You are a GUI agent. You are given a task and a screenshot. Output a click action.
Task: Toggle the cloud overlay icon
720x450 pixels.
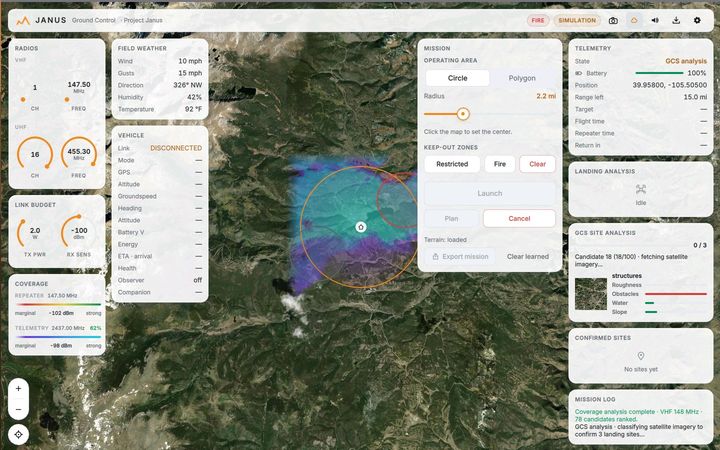634,21
